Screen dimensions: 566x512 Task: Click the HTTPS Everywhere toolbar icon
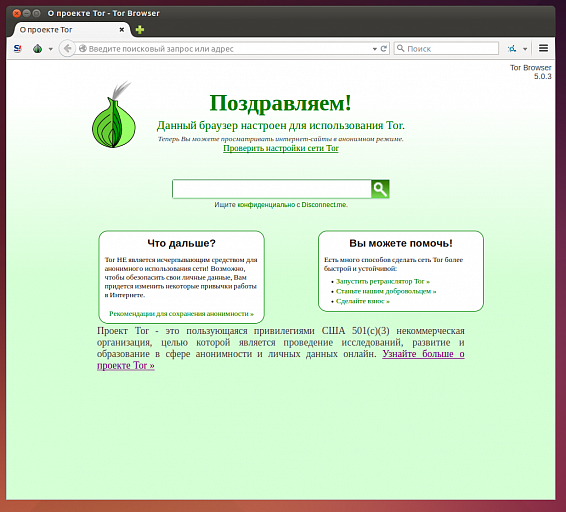pos(512,48)
